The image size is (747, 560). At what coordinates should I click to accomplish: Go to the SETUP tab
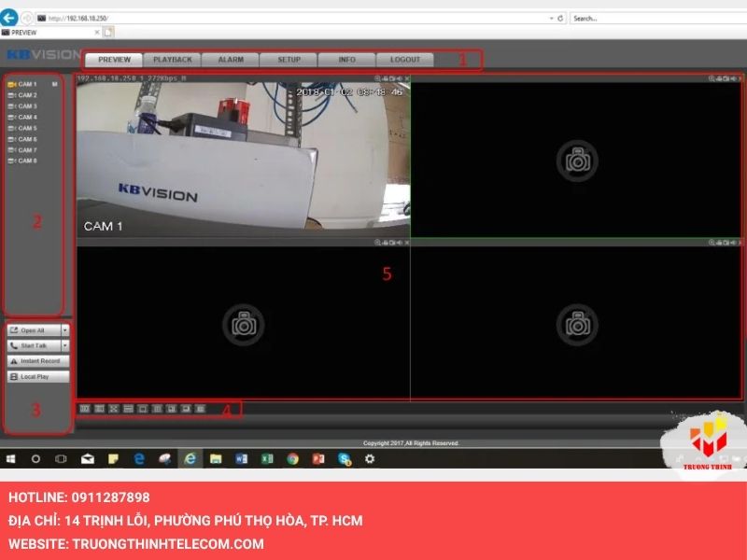(289, 60)
